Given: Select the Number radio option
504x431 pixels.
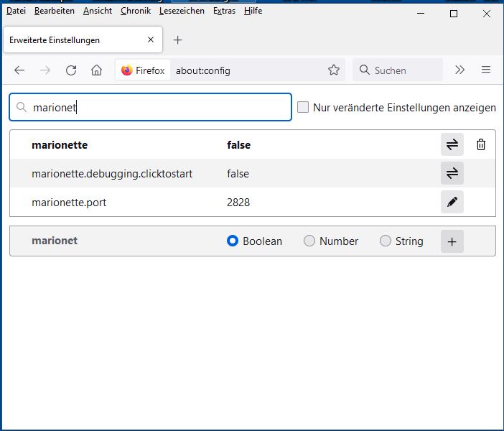Looking at the screenshot, I should click(x=309, y=241).
